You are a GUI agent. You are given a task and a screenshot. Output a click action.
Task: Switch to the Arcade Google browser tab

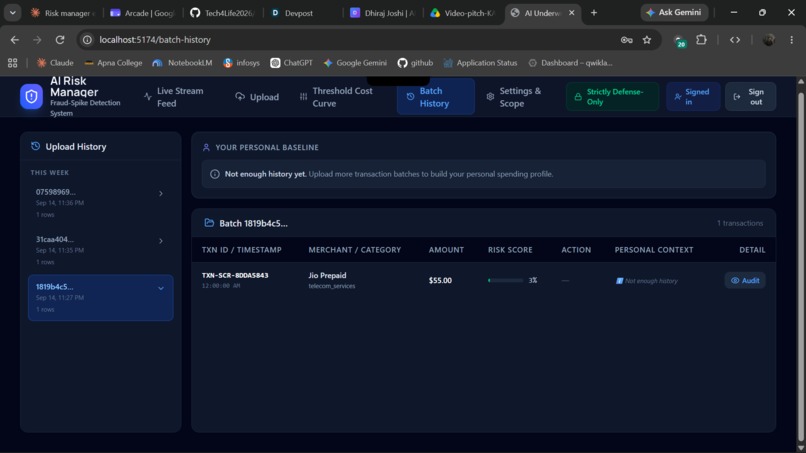(142, 13)
